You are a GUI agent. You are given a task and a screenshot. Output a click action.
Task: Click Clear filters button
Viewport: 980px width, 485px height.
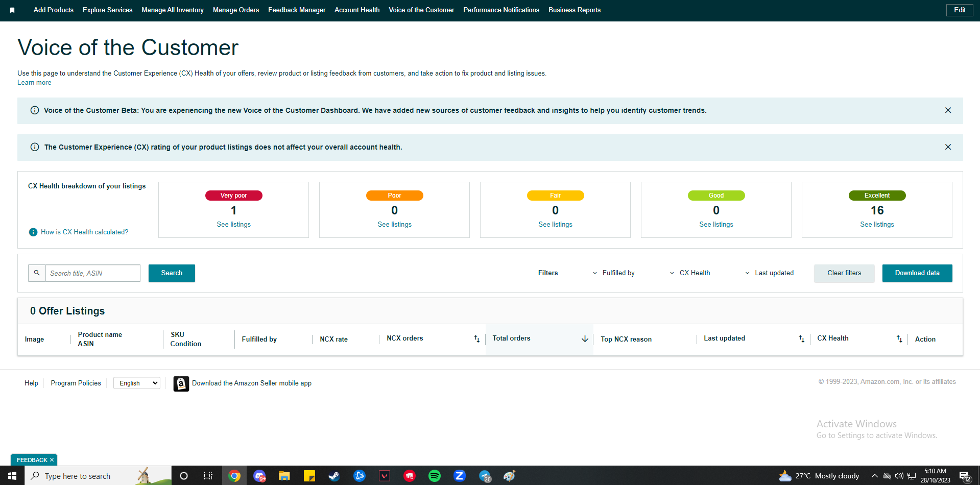click(844, 273)
